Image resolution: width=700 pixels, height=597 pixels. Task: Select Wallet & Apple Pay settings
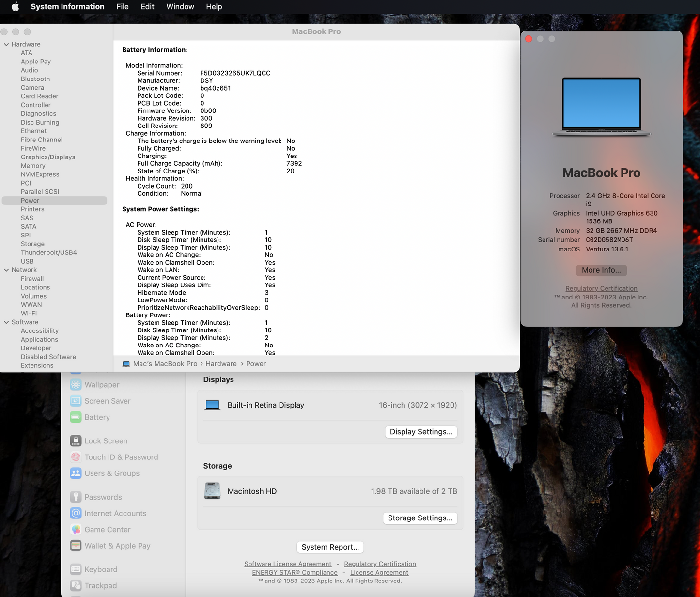117,546
